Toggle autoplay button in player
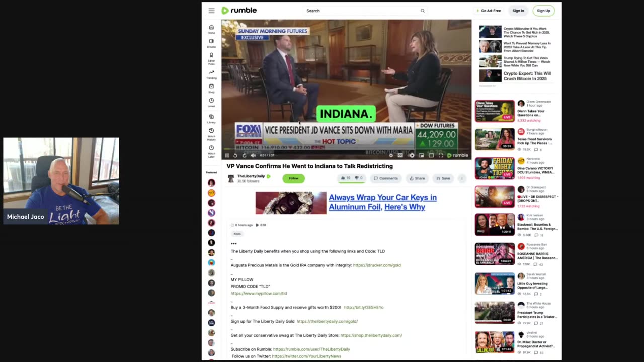This screenshot has width=644, height=362. pos(411,155)
